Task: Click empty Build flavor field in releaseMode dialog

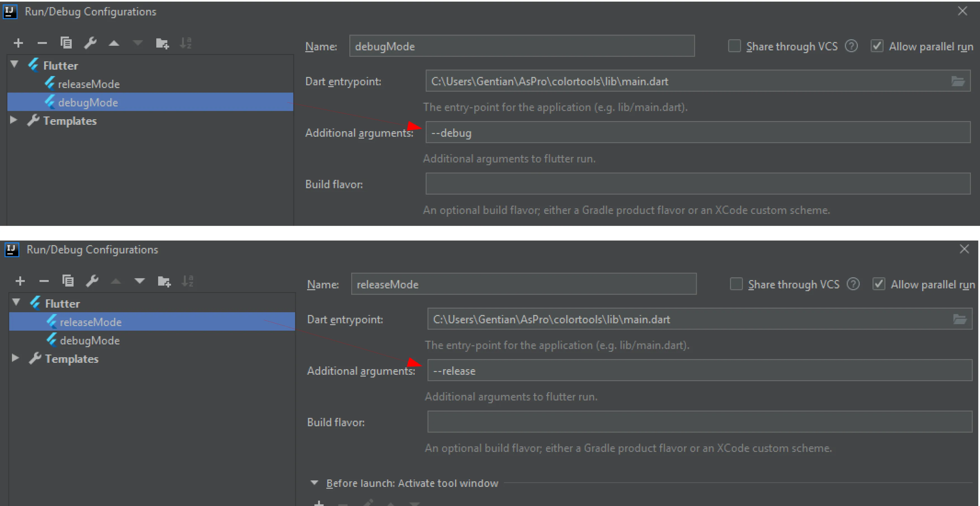Action: 699,422
